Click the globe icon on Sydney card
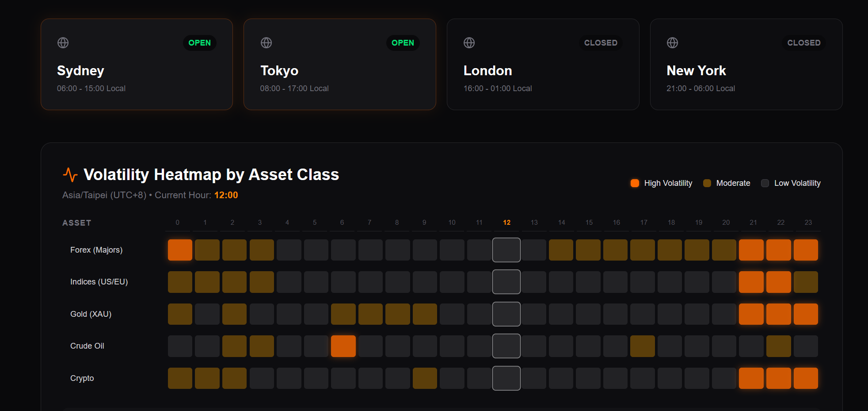868x411 pixels. pyautogui.click(x=63, y=43)
